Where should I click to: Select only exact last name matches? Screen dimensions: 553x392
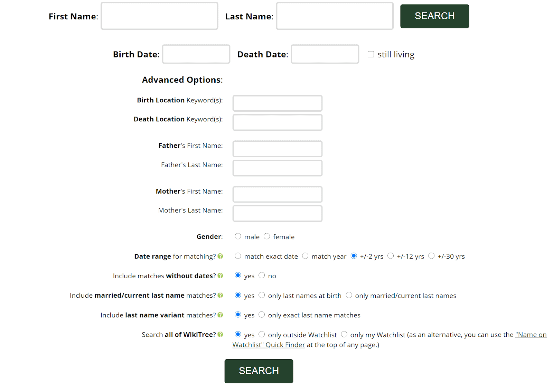click(262, 315)
